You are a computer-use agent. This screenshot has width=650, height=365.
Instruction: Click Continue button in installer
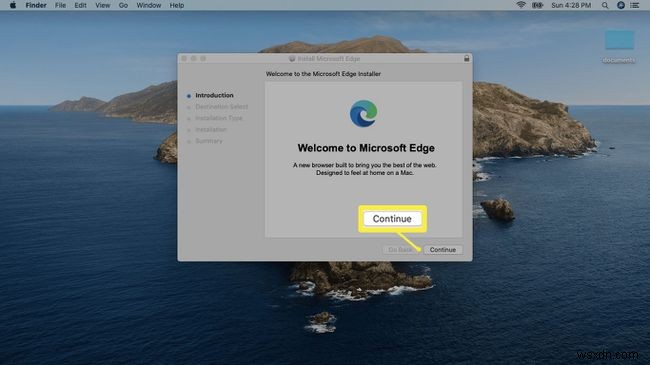[x=443, y=250]
